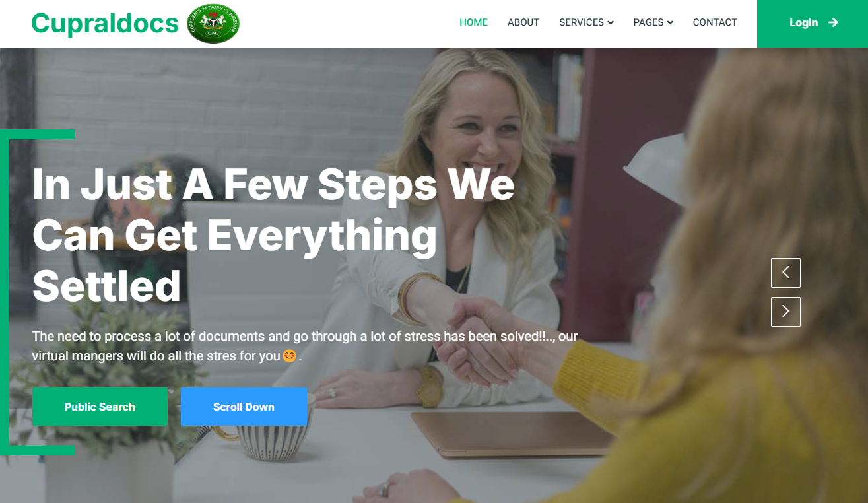Click the round green CAC emblem logo
This screenshot has height=503, width=868.
pos(213,24)
